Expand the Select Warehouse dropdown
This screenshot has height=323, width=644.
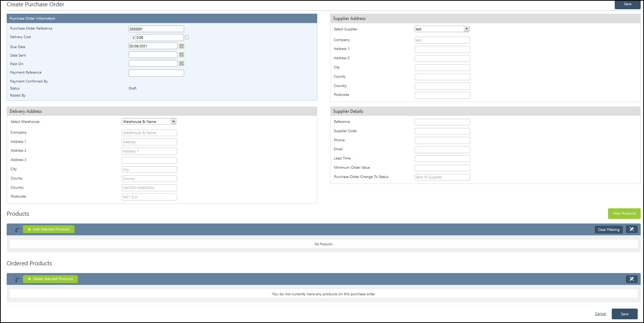click(x=149, y=121)
